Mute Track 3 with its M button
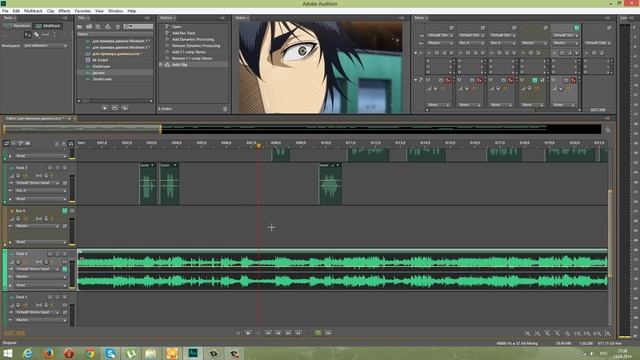Image resolution: width=640 pixels, height=360 pixels. click(50, 168)
